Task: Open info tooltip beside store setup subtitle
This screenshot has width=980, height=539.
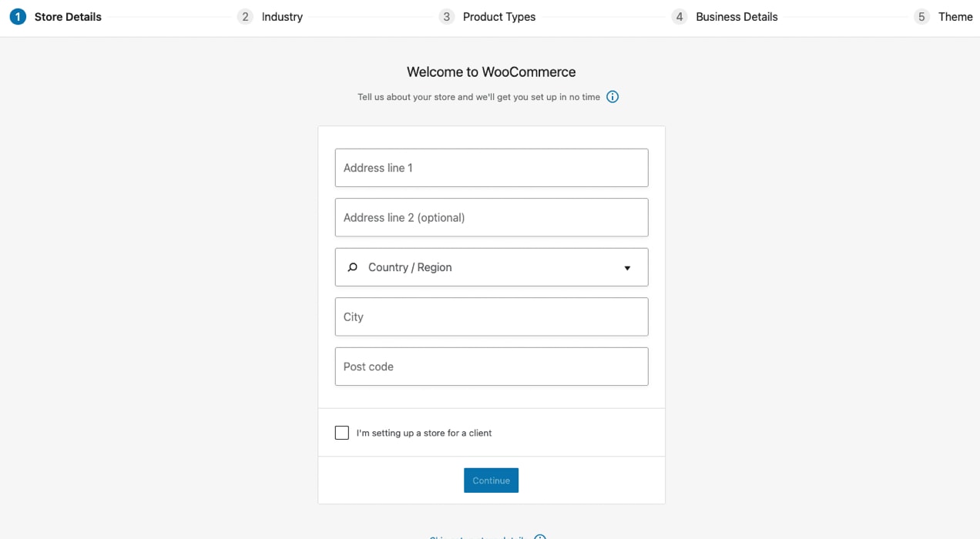Action: tap(612, 97)
